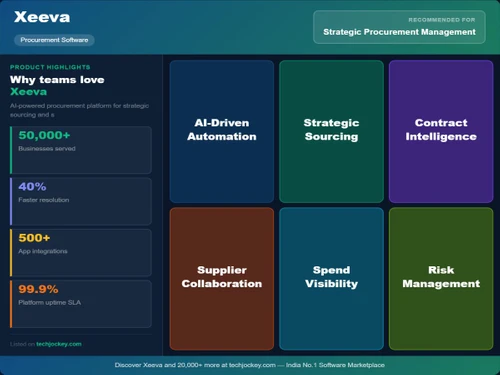Viewport: 500px width, 375px height.
Task: Select the Procurement Software tag
Action: pyautogui.click(x=54, y=40)
